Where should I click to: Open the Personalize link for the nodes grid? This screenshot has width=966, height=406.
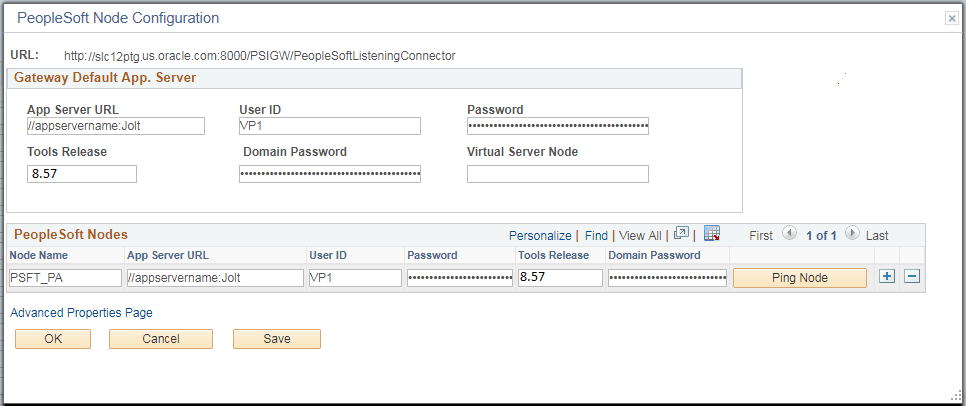click(x=540, y=235)
